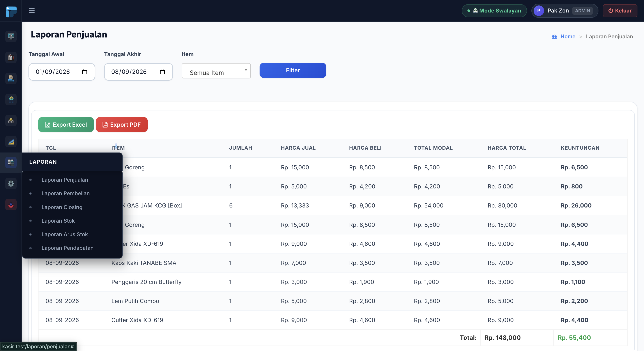The image size is (644, 351).
Task: Open the settings gear sidebar icon
Action: (x=11, y=184)
